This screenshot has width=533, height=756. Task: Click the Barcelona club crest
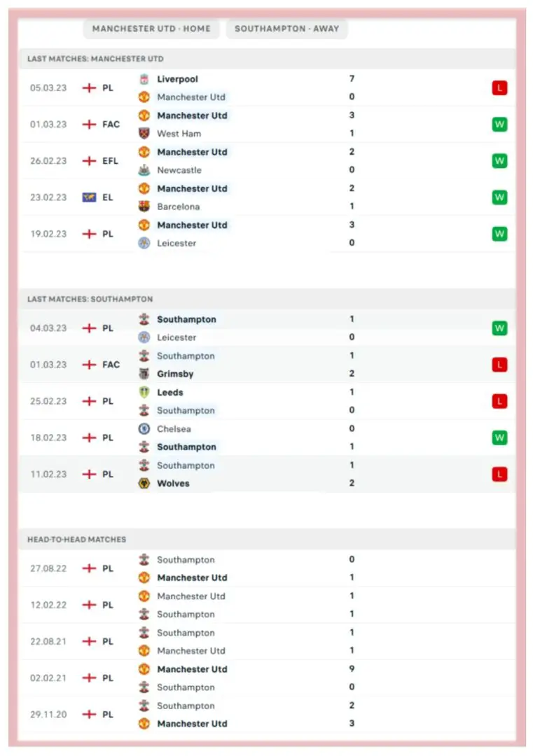coord(144,206)
